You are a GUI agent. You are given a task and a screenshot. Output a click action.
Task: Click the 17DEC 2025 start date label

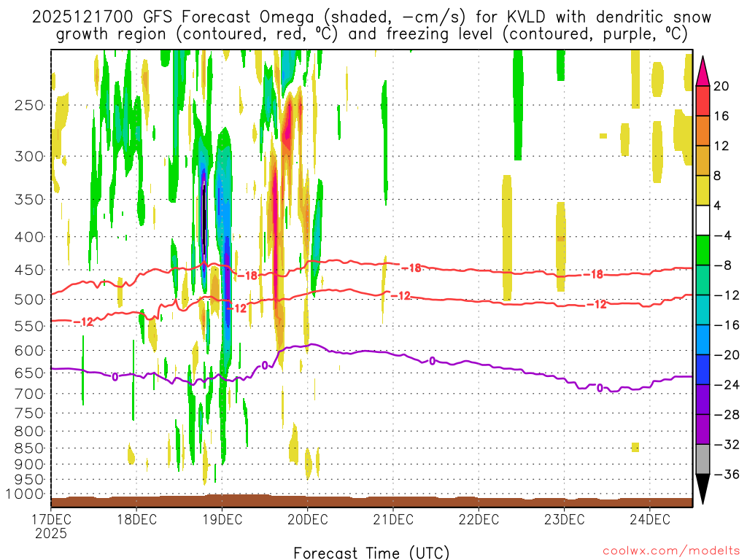tap(51, 526)
